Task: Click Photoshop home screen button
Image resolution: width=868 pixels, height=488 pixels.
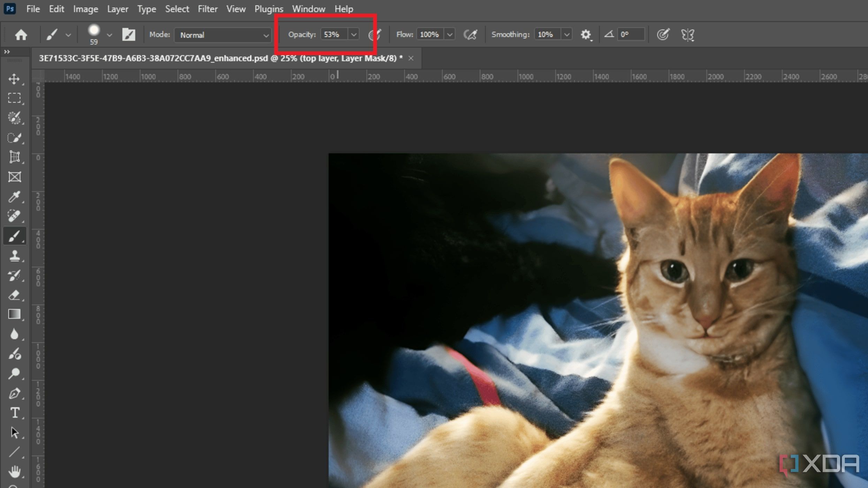Action: pyautogui.click(x=20, y=34)
